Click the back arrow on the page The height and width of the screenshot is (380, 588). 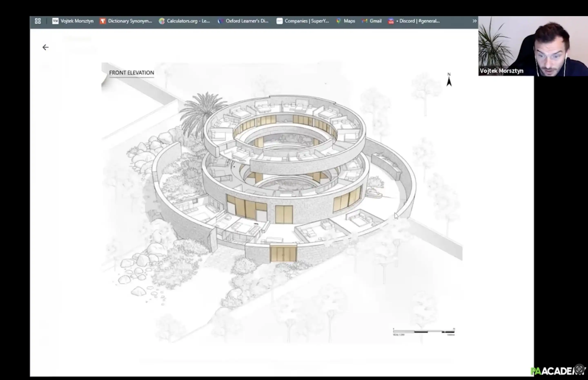pos(46,47)
